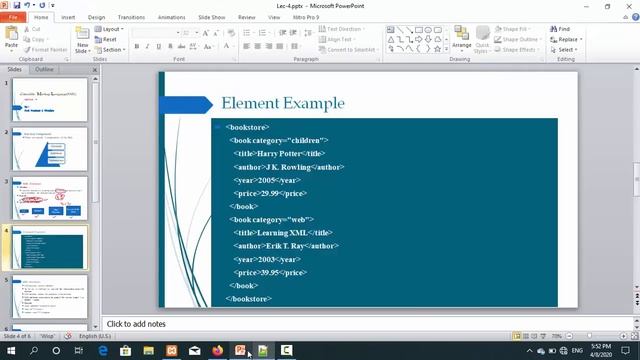Expand the shapes gallery
This screenshot has width=640, height=360.
446,49
